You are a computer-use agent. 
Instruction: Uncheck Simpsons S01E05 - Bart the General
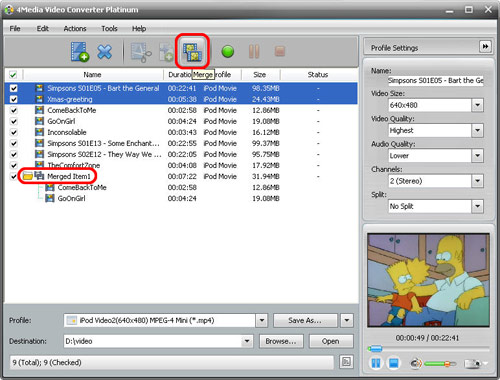14,88
